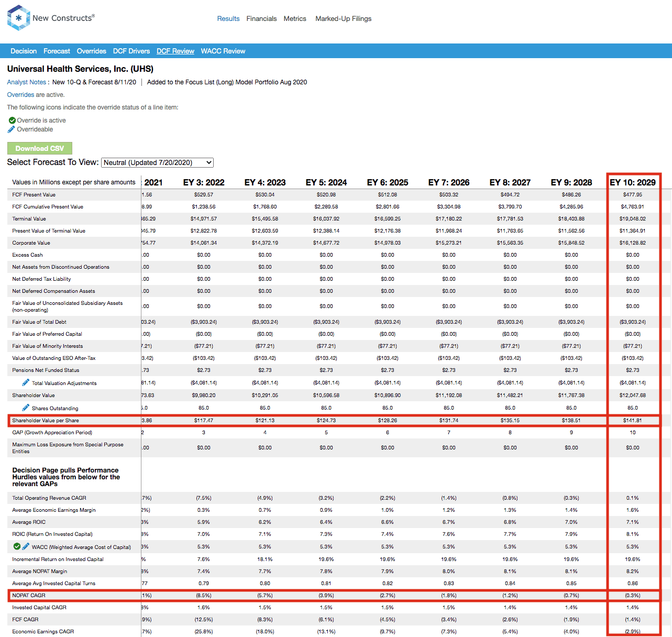Click the Universal Health Services, Inc. (UHS) heading
672x637 pixels.
point(80,69)
